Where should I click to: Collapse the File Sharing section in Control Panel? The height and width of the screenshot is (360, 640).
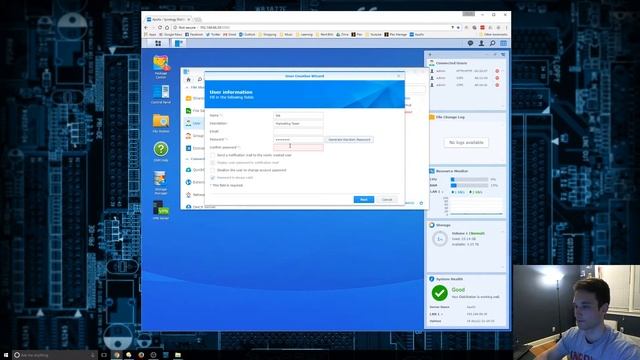pos(187,88)
